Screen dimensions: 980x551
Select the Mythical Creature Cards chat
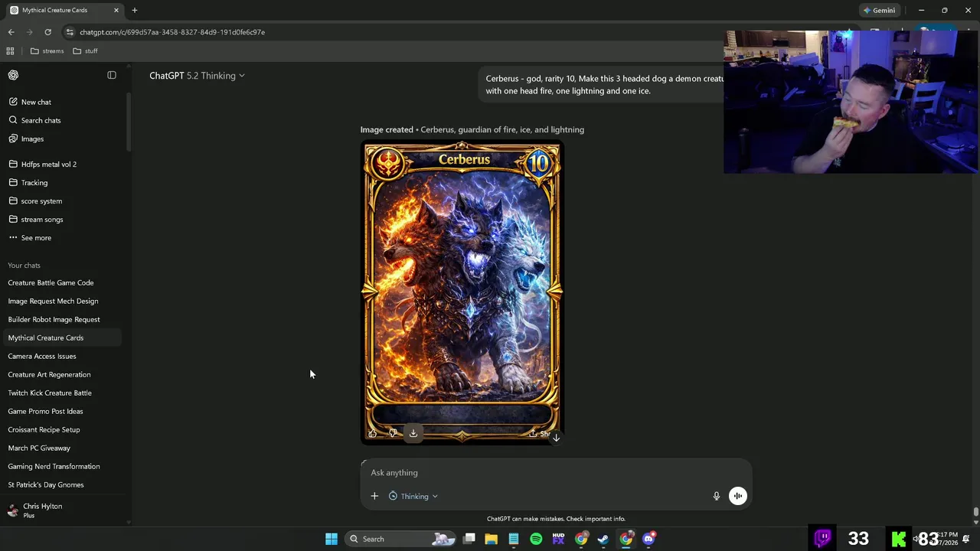64,337
